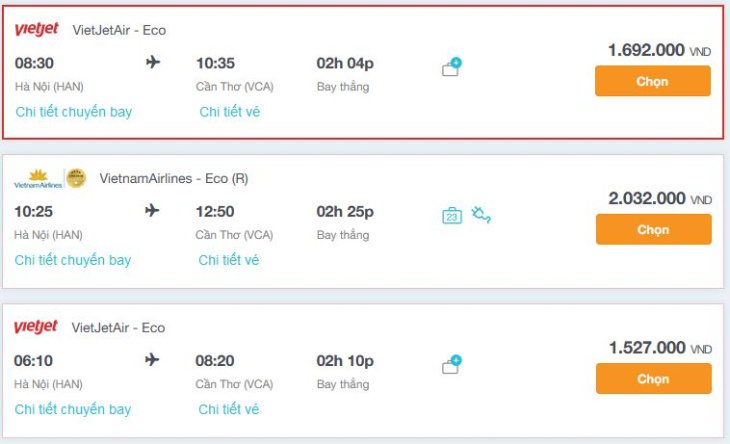Choose the 1.692.000 VND VietJetAir flight
Viewport: 730px width, 444px height.
pos(652,81)
